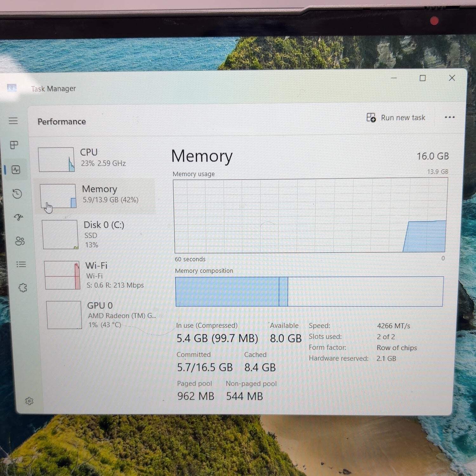Click the 16.0 GB total memory value
The image size is (476, 476).
point(433,156)
